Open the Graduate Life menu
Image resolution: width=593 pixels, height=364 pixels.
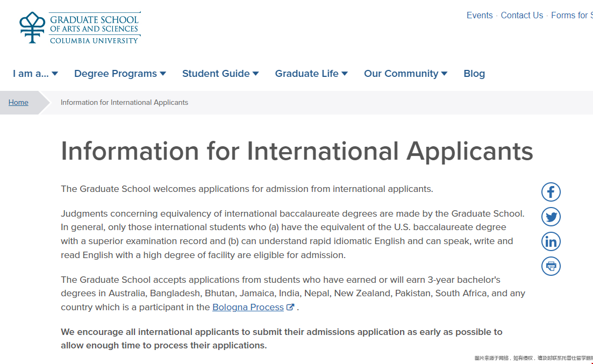(311, 74)
